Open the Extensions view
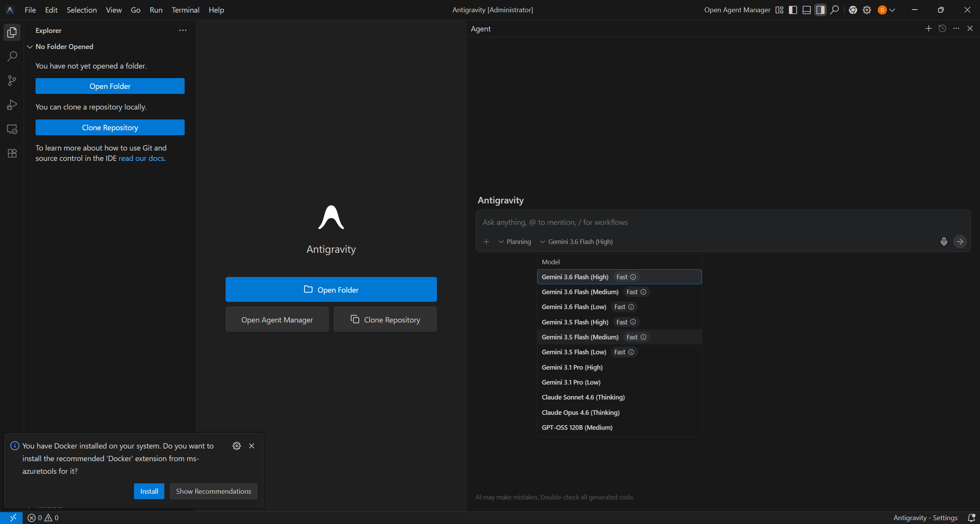The height and width of the screenshot is (524, 980). [12, 153]
